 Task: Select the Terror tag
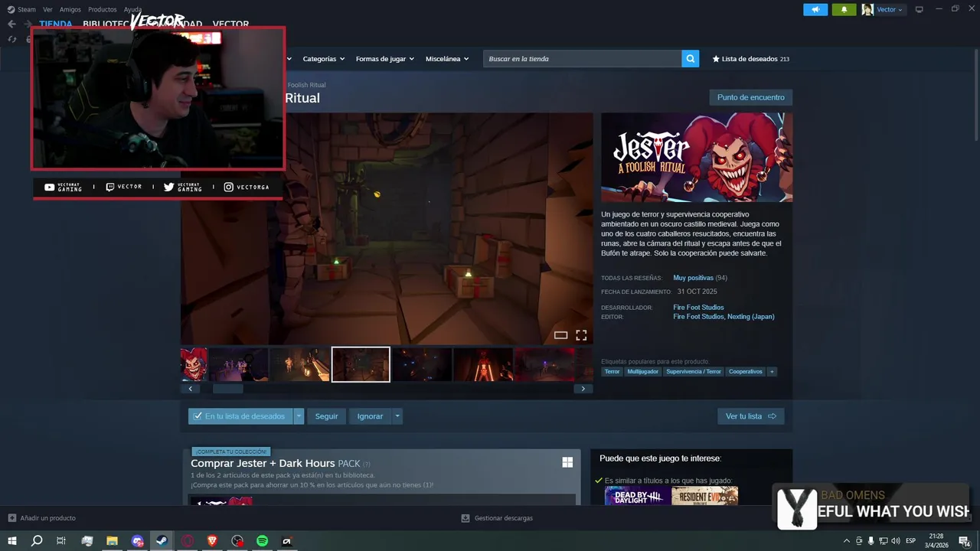(x=612, y=371)
